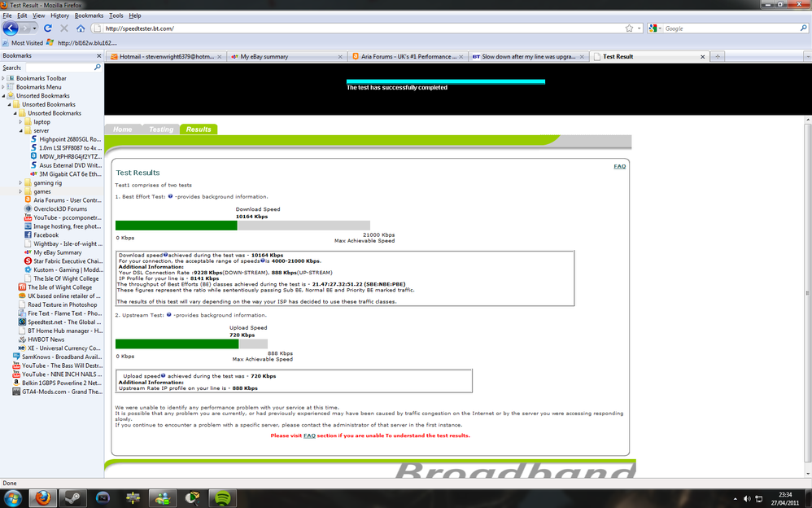Go to the Home tab of speedtester
This screenshot has height=508, width=812.
123,129
